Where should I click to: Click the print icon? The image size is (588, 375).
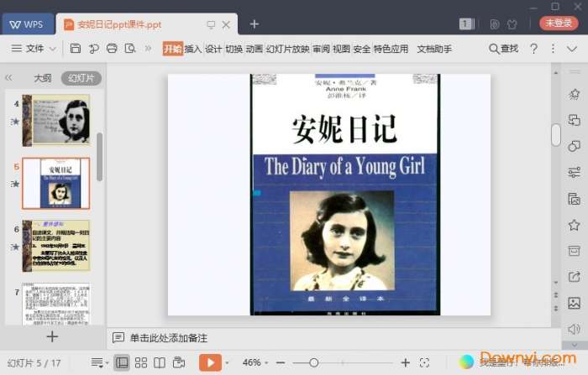coord(112,49)
